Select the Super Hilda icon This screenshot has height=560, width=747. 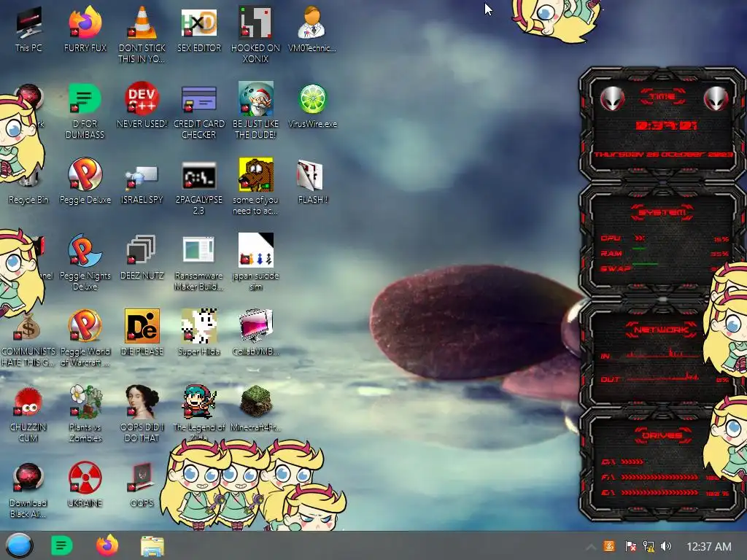coord(198,332)
